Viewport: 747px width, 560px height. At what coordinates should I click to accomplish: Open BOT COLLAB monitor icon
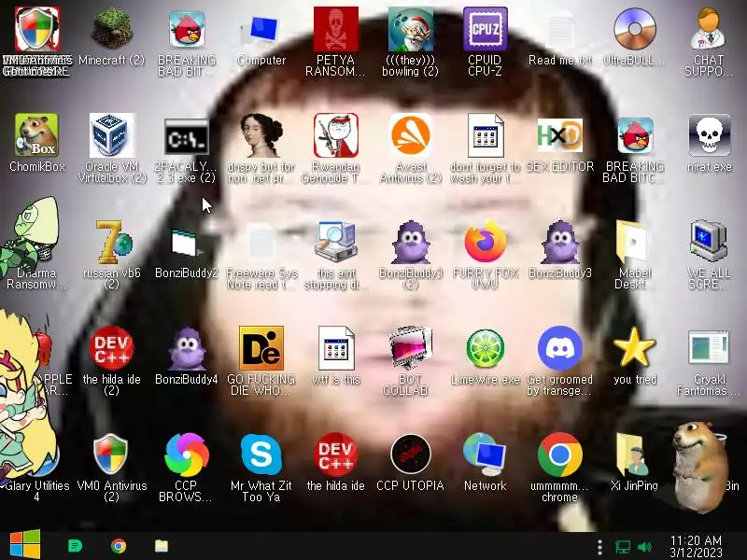point(411,347)
